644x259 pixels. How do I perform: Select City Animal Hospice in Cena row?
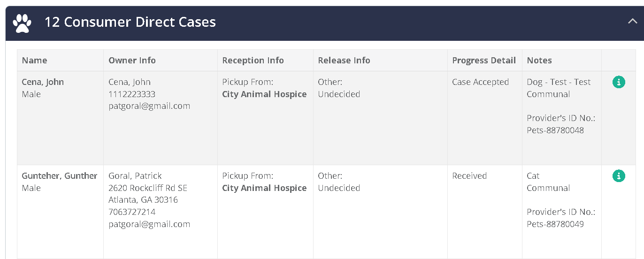tap(264, 94)
